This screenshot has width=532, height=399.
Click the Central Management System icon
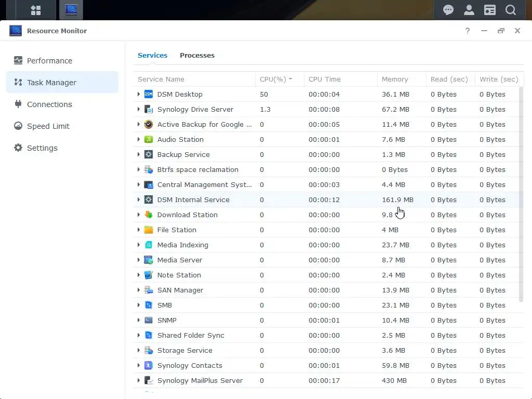[149, 184]
